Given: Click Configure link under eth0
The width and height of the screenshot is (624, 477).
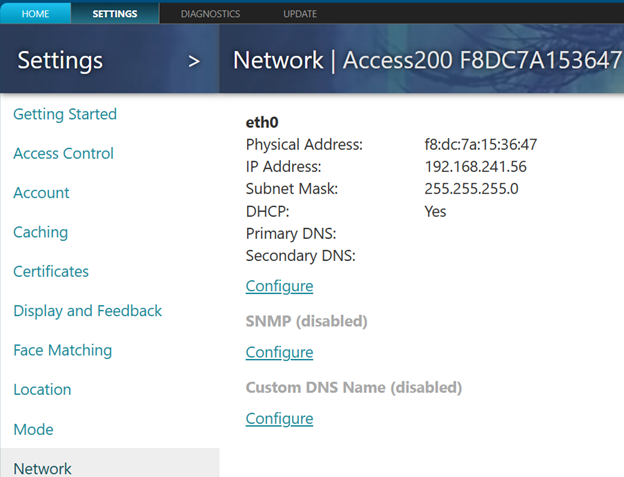Looking at the screenshot, I should 279,286.
